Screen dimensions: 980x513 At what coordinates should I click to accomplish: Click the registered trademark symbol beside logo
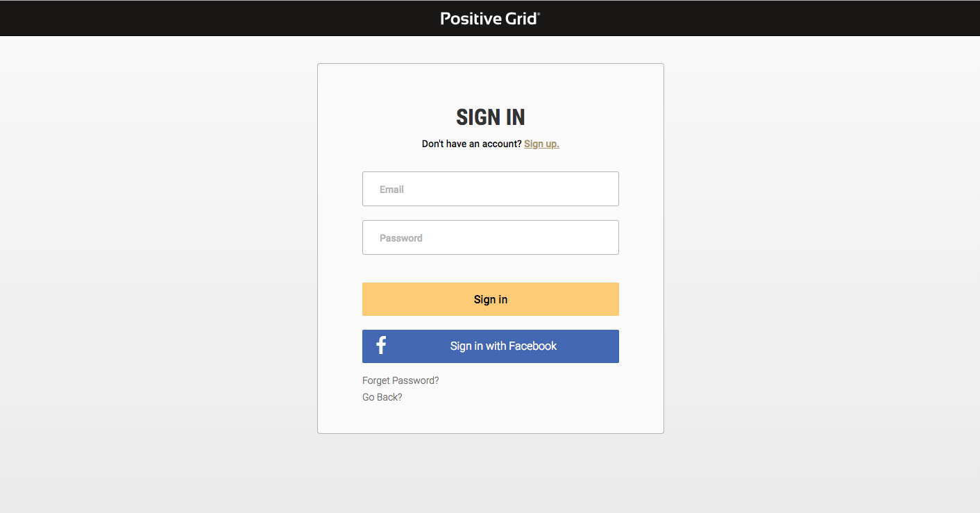539,14
